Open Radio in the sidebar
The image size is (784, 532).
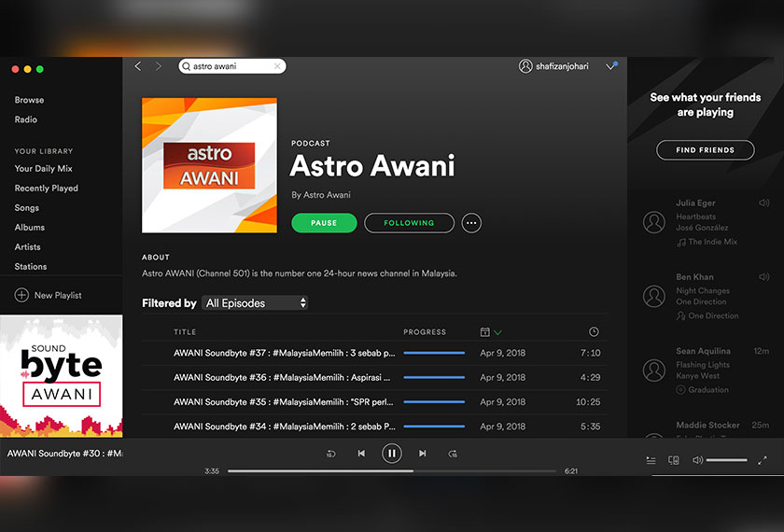tap(26, 119)
